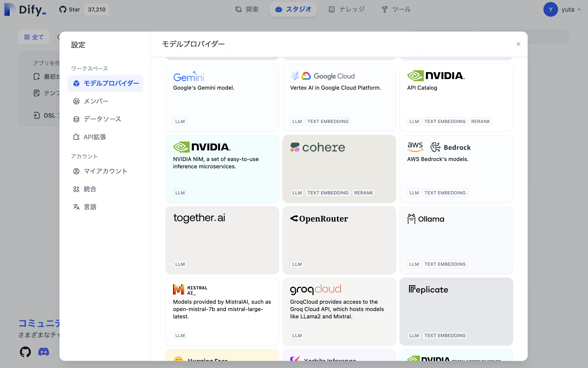Viewport: 588px width, 368px height.
Task: Open the API拡張 section
Action: point(95,137)
